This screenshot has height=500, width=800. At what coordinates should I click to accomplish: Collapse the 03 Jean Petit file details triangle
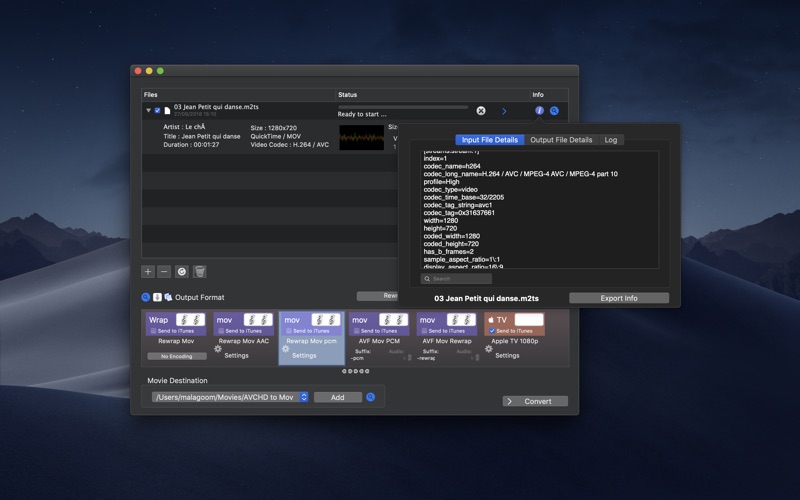(x=148, y=110)
